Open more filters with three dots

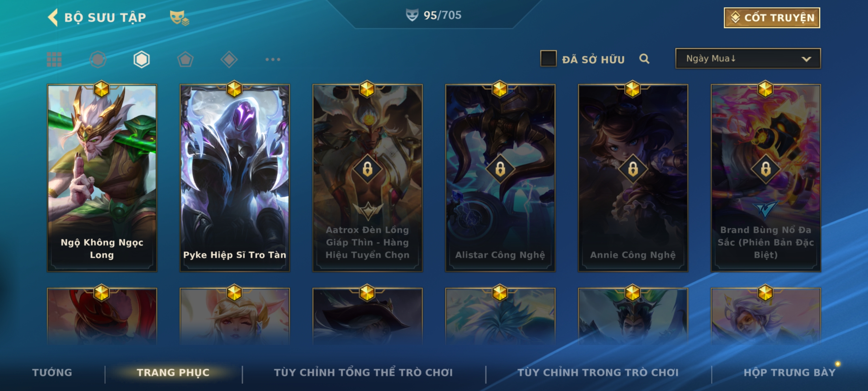[273, 59]
